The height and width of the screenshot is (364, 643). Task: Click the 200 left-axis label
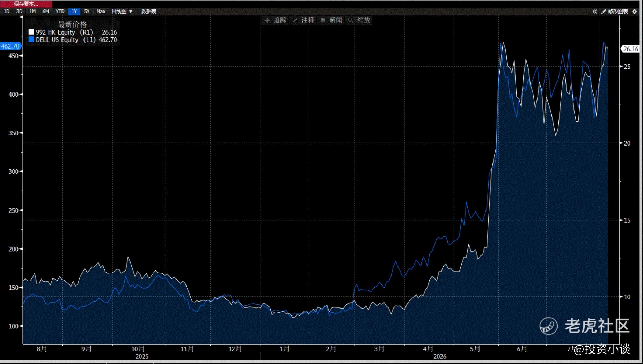[x=13, y=249]
